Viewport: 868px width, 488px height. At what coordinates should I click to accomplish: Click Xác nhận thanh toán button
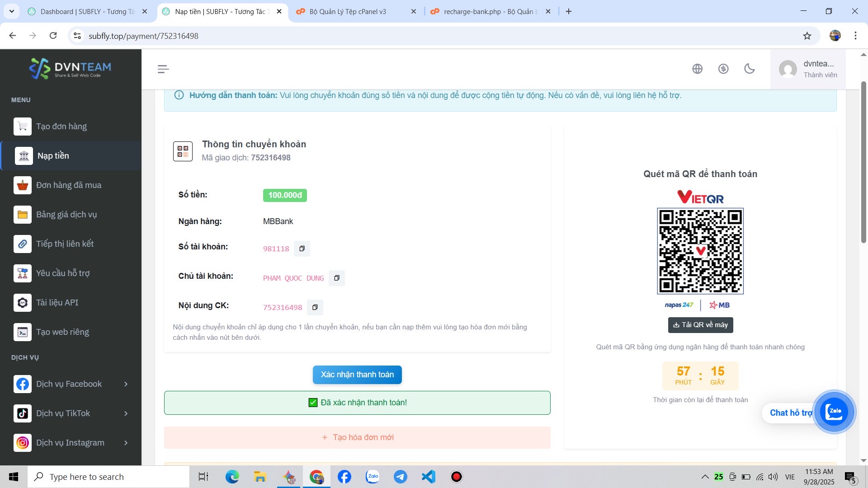click(357, 375)
